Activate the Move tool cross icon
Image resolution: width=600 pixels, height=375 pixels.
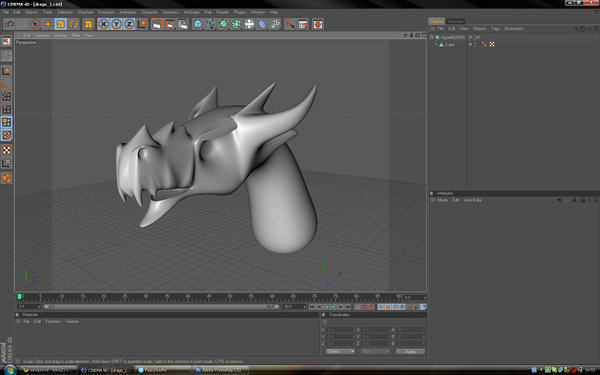coord(48,24)
